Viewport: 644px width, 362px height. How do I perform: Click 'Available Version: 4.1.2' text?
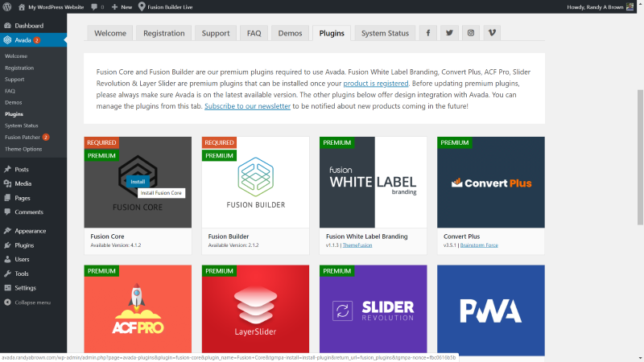(116, 245)
